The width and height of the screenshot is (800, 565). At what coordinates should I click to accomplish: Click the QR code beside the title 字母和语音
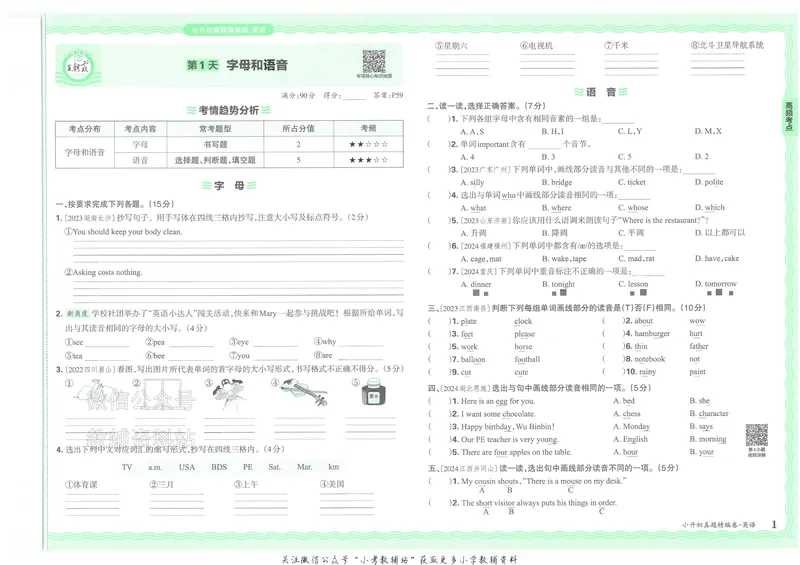(374, 62)
